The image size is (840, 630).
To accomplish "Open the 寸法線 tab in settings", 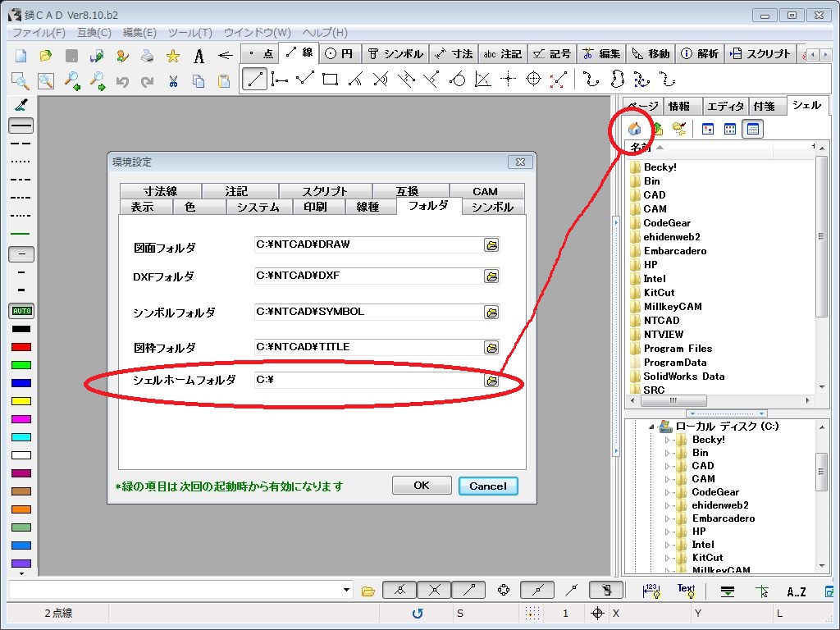I will click(x=160, y=191).
